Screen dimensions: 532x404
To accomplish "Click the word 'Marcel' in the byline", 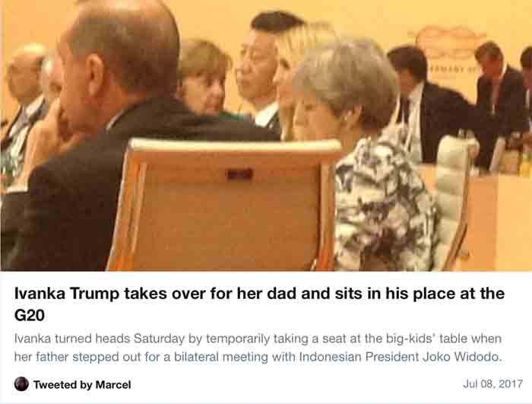I will [x=113, y=385].
